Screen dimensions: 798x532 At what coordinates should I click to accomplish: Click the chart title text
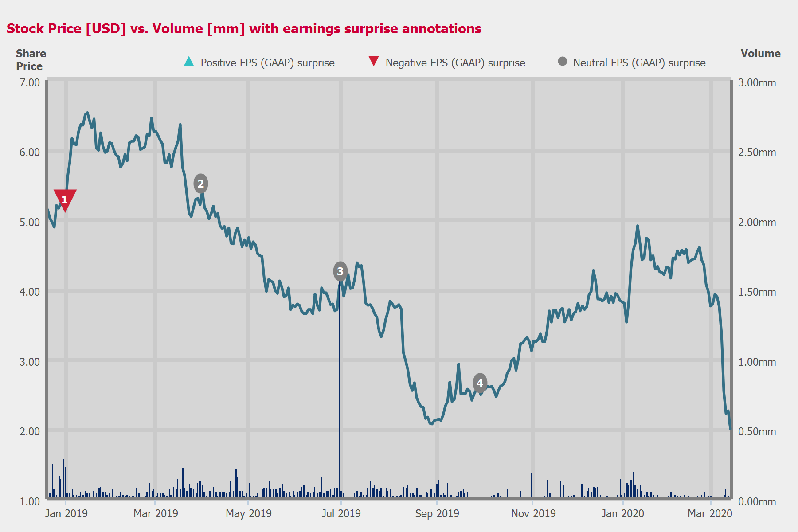click(244, 29)
